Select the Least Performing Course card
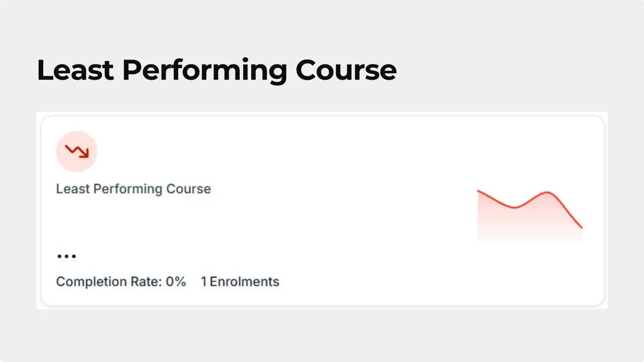Screen dimensions: 644x362 coord(322,211)
